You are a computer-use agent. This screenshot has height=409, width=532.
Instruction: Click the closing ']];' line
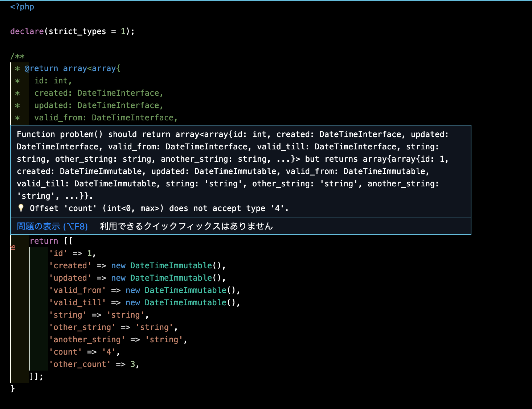pos(36,377)
